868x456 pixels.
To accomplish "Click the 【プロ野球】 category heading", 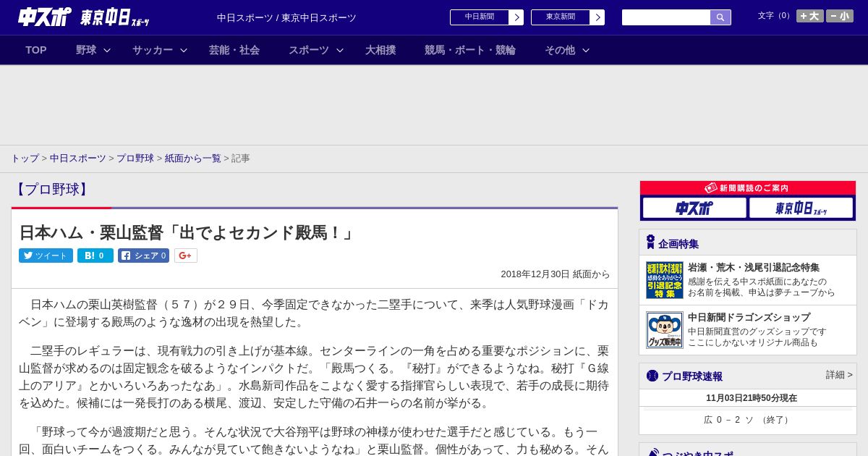I will click(52, 190).
